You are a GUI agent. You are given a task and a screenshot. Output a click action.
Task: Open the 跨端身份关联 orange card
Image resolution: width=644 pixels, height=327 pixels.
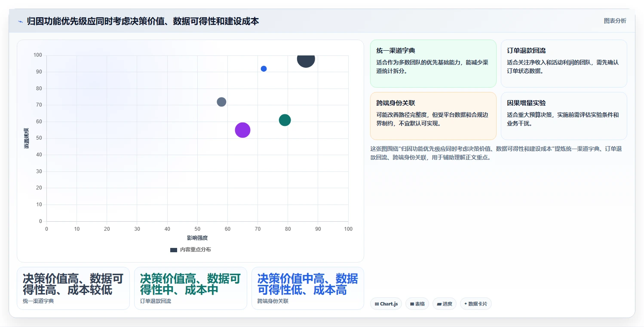pyautogui.click(x=433, y=116)
